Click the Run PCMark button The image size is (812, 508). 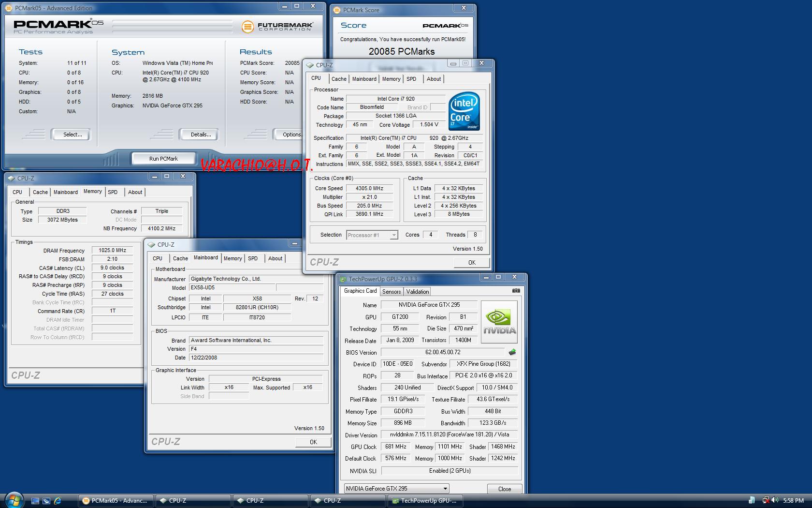pos(163,159)
